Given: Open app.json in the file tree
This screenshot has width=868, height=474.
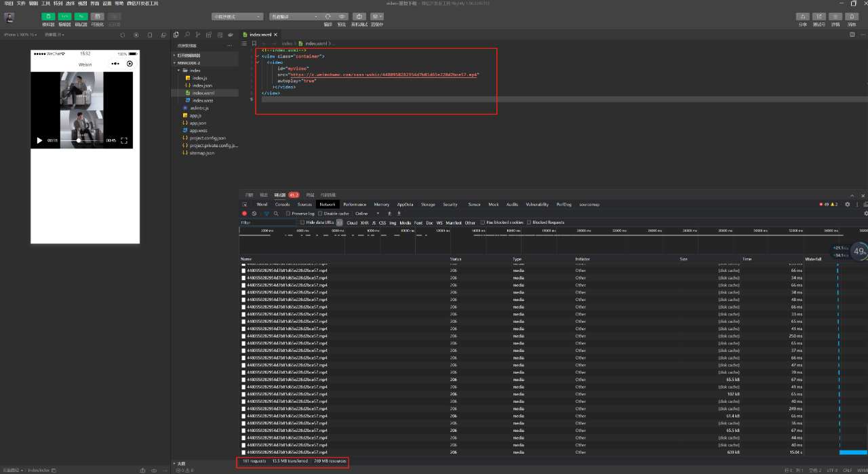Looking at the screenshot, I should (x=197, y=123).
